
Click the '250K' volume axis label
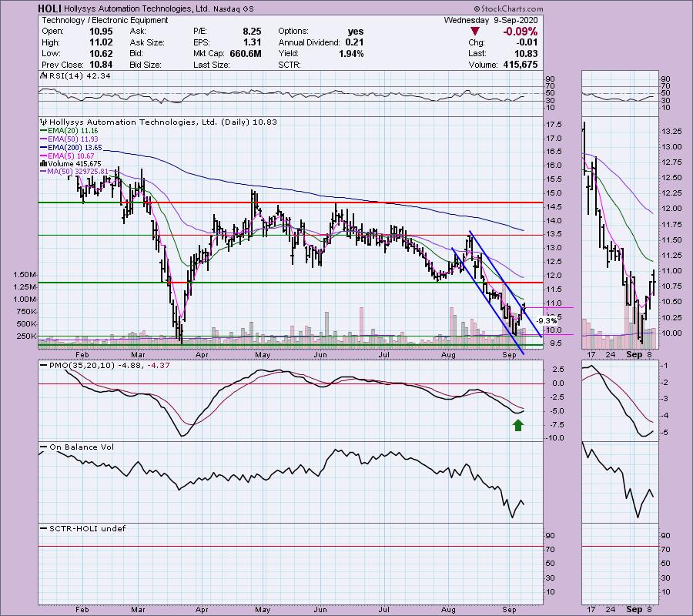coord(26,336)
